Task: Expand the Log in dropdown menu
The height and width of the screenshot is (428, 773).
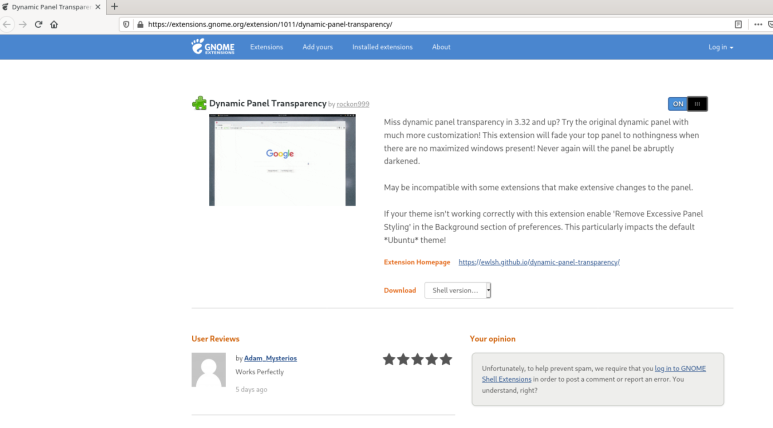Action: [x=720, y=47]
